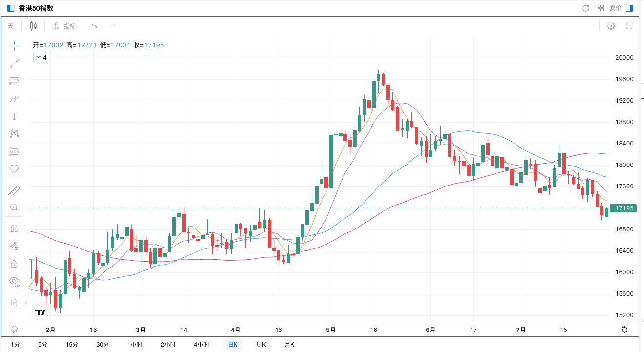Click the low value 低=17031 in legend
644x352 pixels.
pos(115,45)
